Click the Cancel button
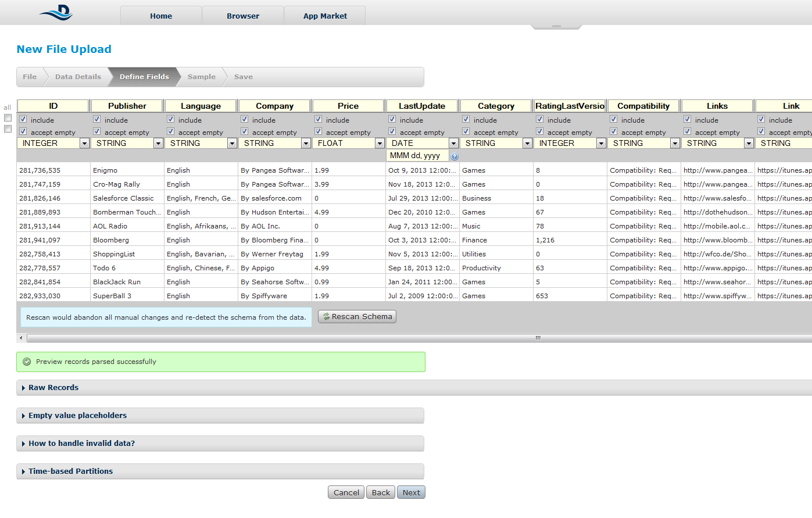The height and width of the screenshot is (518, 812). (346, 492)
